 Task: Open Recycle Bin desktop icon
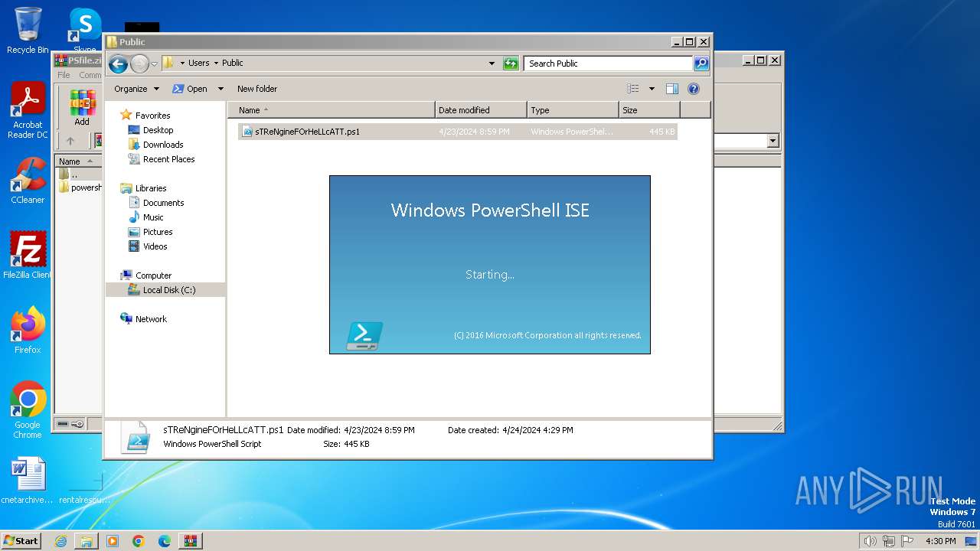[x=28, y=31]
